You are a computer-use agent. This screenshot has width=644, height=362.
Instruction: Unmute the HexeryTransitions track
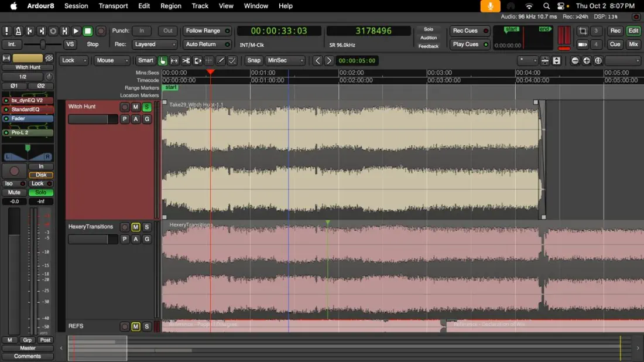135,227
